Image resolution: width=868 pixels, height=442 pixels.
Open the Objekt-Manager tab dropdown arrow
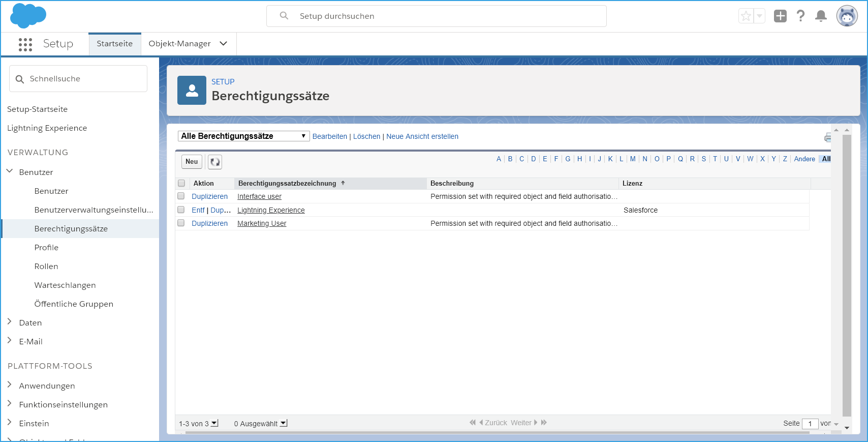click(x=223, y=44)
